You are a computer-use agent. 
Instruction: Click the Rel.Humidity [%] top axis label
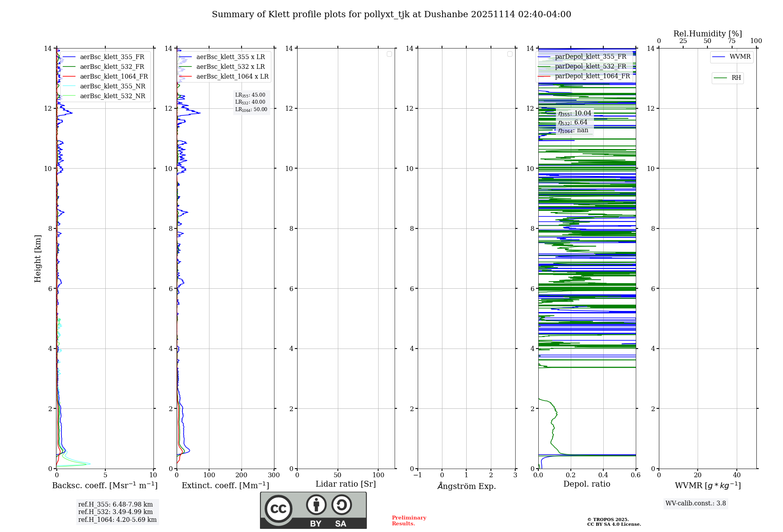coord(707,34)
